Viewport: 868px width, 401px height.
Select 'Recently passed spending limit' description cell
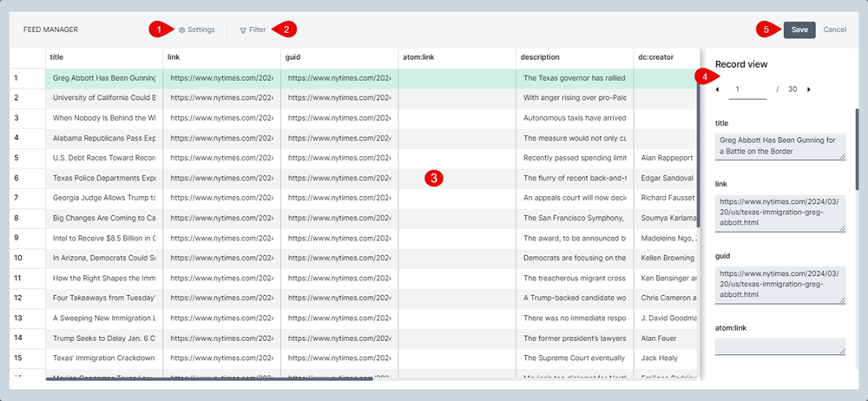click(575, 158)
